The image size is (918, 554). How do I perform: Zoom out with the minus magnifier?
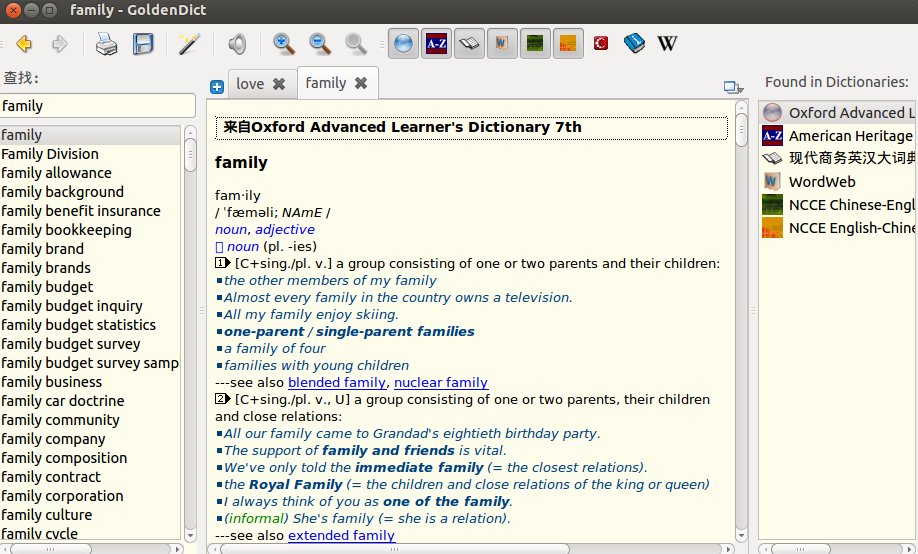pos(320,44)
